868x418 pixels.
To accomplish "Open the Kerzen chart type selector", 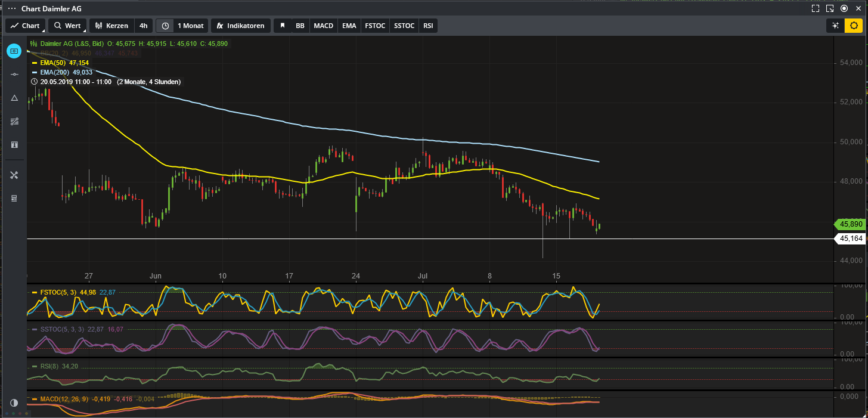I will (x=111, y=26).
